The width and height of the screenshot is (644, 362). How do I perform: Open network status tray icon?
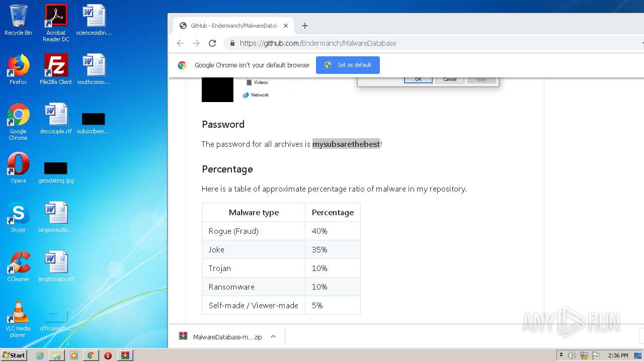coord(584,355)
